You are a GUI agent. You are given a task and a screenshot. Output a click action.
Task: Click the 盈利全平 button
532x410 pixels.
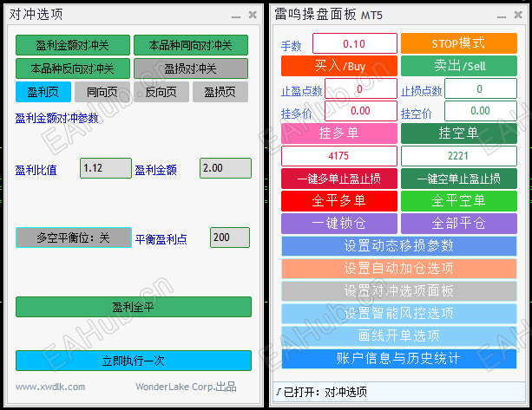click(x=134, y=307)
